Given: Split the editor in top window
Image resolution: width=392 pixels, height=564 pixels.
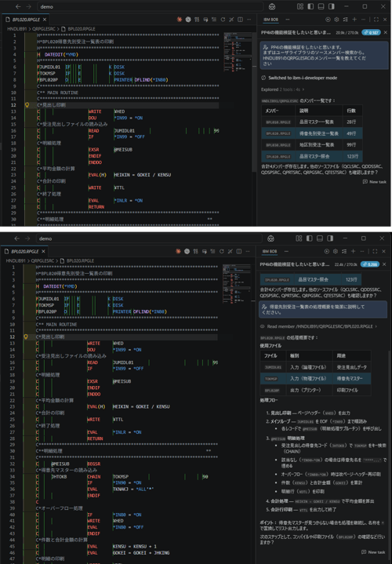Looking at the screenshot, I should (x=240, y=20).
